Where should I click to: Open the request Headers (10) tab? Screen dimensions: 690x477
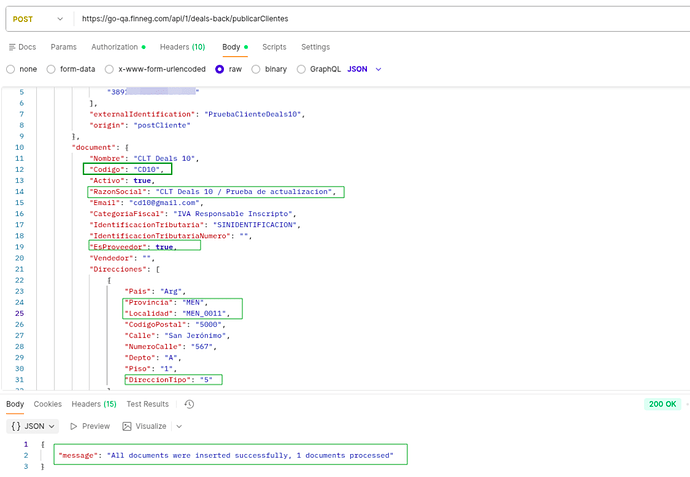(182, 47)
